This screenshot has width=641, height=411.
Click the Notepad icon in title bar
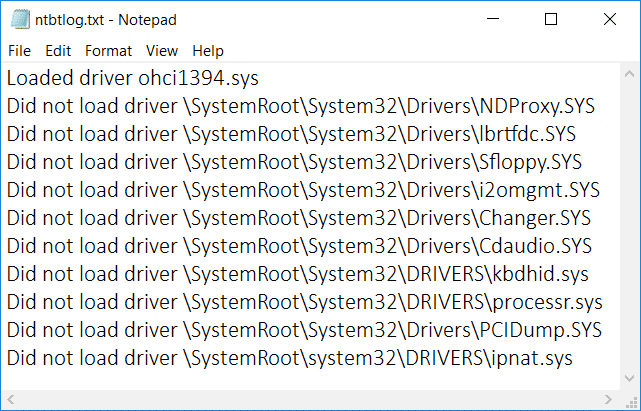tap(20, 19)
